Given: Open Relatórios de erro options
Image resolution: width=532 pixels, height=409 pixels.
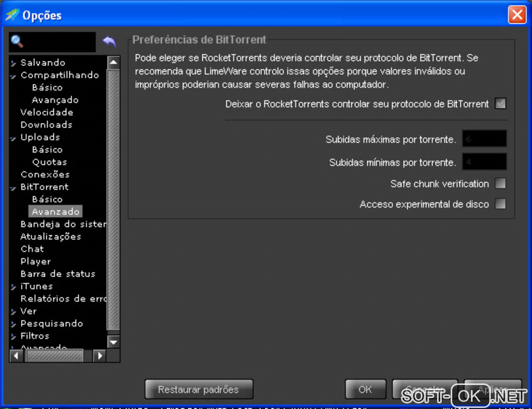Looking at the screenshot, I should 63,299.
